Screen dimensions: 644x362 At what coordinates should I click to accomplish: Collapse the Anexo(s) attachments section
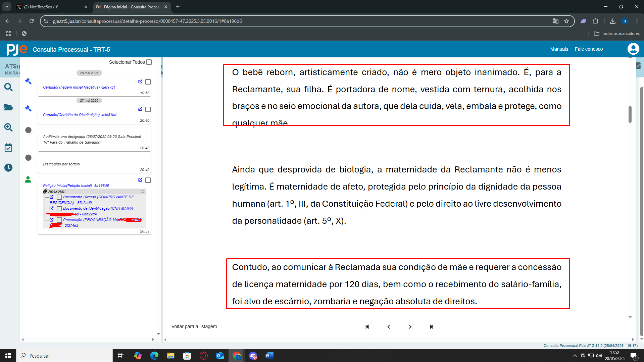143,192
